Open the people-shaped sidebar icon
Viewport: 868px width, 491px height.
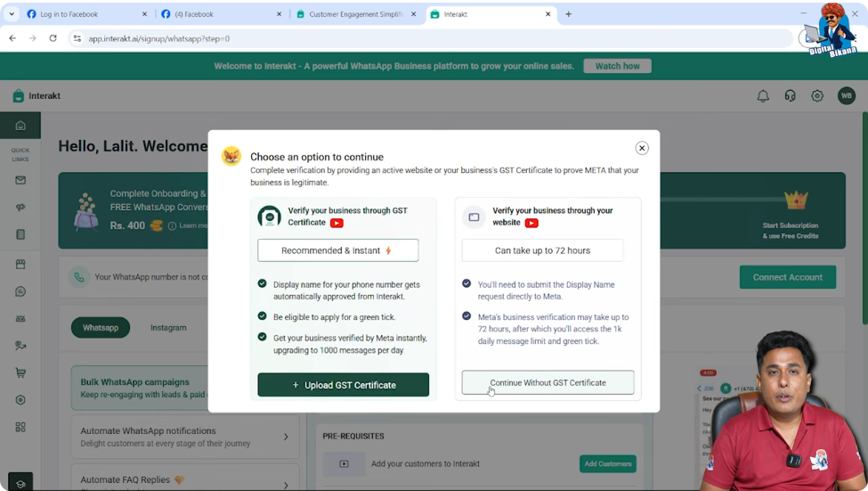(20, 346)
